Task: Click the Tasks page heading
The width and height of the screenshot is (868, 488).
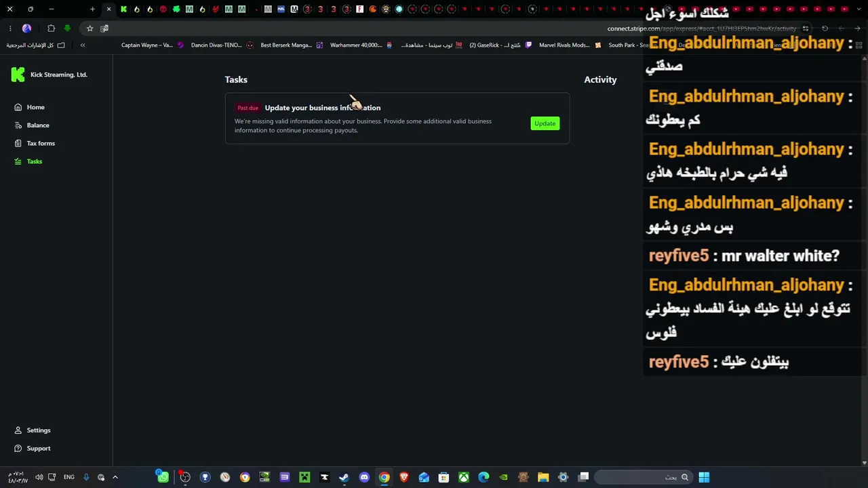Action: [x=236, y=79]
